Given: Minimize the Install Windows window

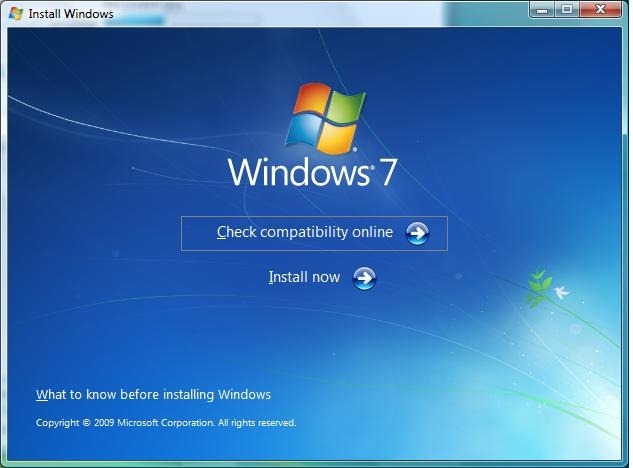Looking at the screenshot, I should (x=541, y=10).
